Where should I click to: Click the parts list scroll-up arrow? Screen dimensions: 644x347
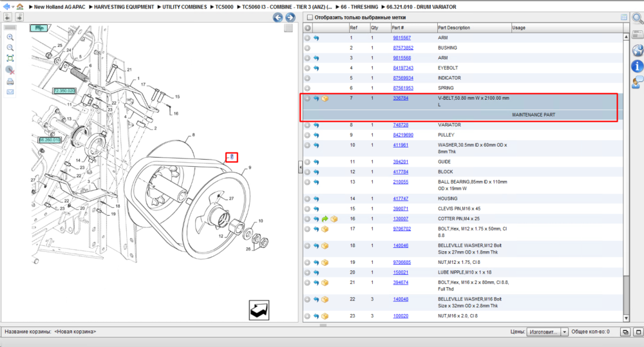coord(626,37)
